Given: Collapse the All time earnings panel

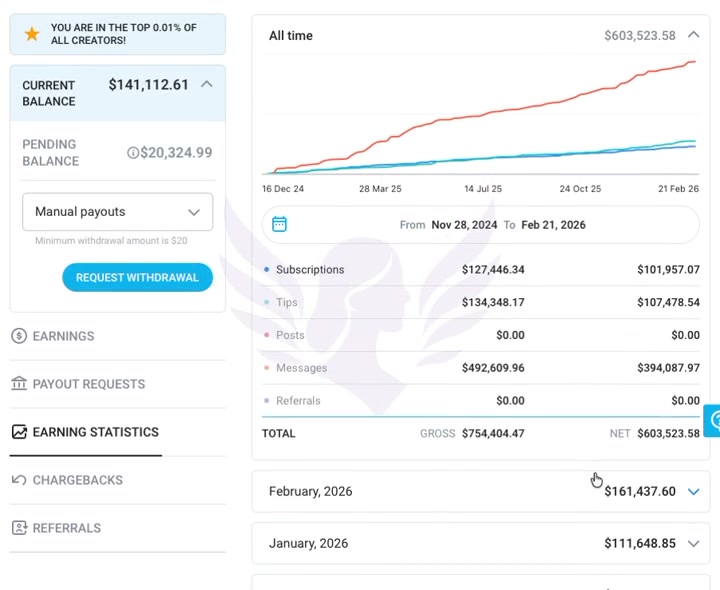Looking at the screenshot, I should click(x=695, y=35).
